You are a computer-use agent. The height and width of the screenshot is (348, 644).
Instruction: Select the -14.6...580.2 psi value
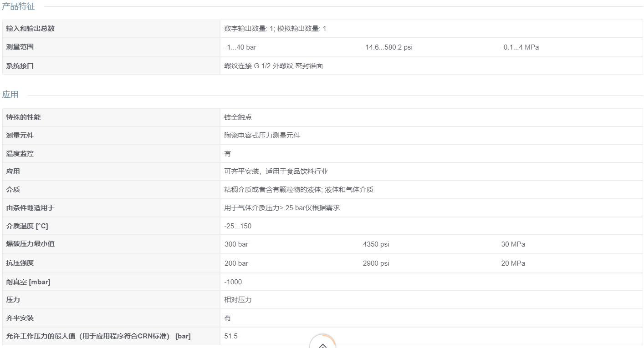click(x=388, y=47)
